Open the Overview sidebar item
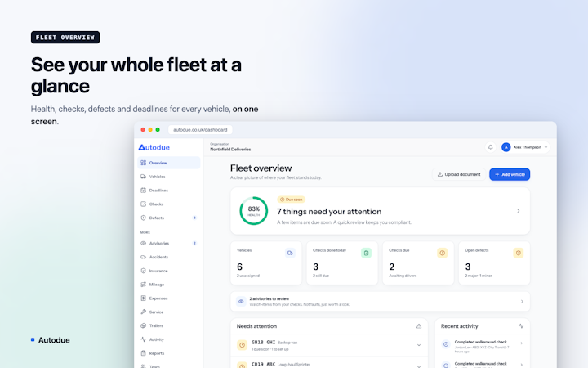Screen dimensions: 588x368 coord(169,163)
